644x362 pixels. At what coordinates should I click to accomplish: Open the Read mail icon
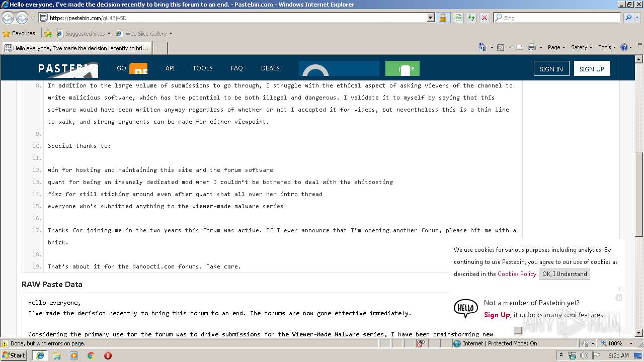click(x=519, y=47)
